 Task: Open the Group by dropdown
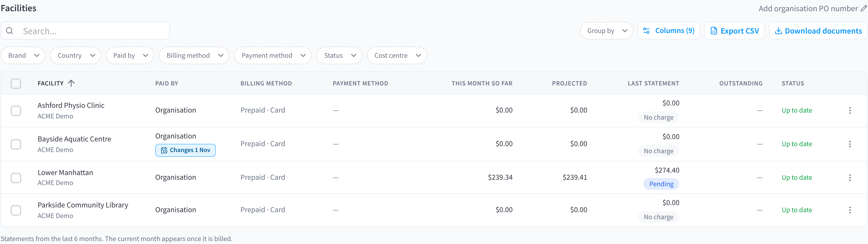pos(607,31)
